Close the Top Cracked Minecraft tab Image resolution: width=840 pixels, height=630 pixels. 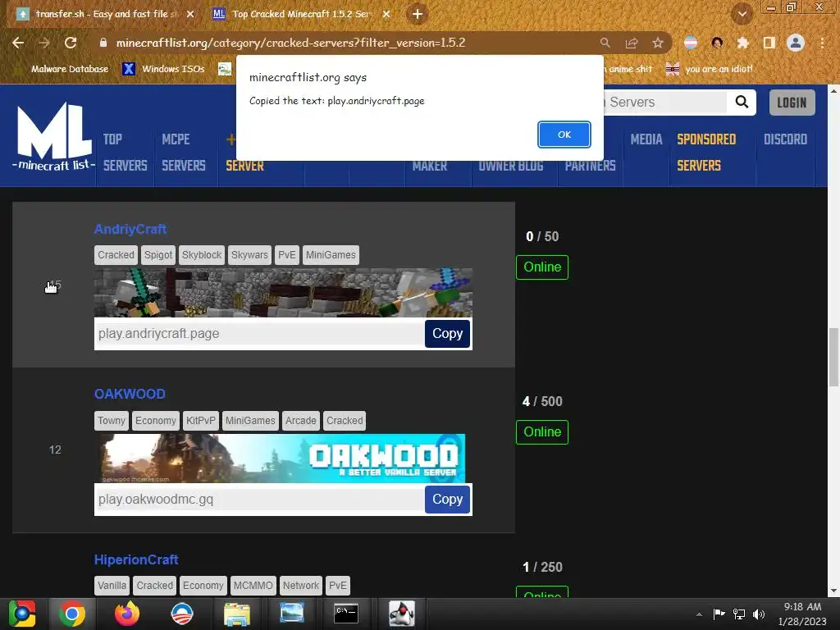[386, 14]
